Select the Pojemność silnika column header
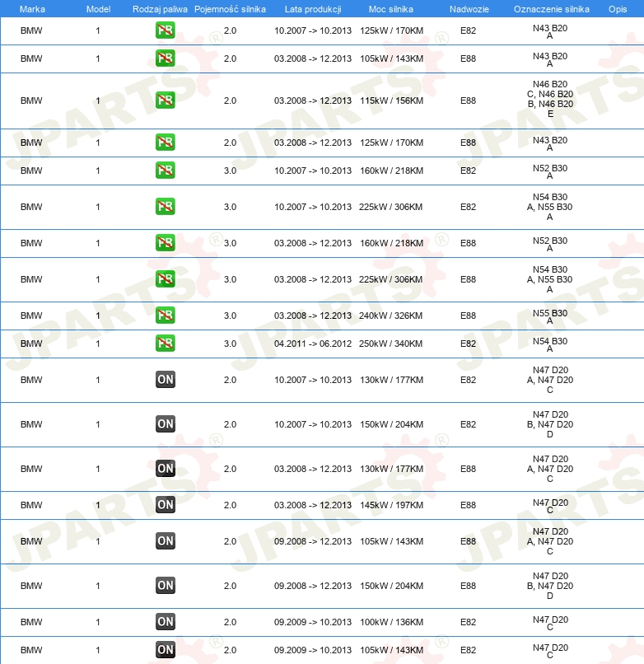 pos(230,9)
